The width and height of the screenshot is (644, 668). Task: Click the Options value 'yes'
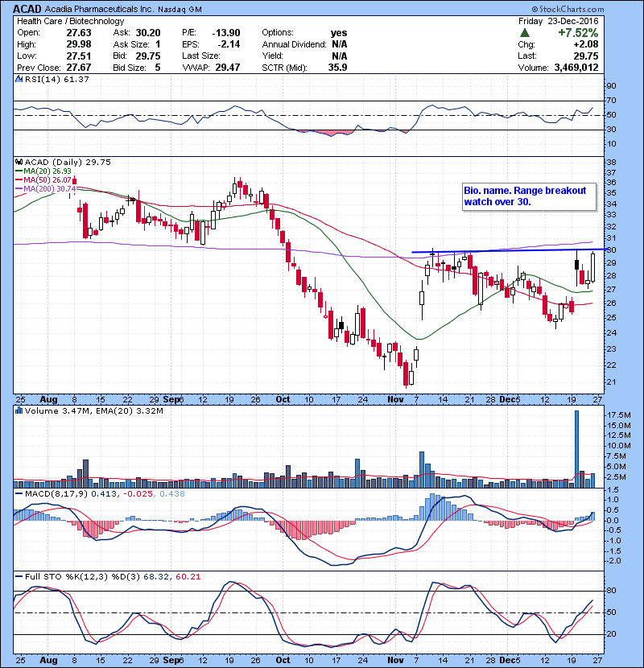339,33
